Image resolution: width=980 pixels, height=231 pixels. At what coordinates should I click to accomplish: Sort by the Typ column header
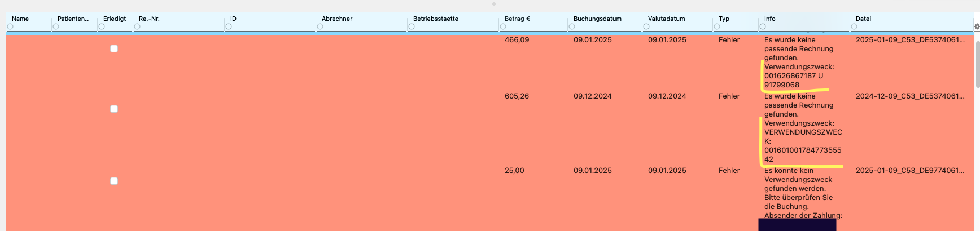click(x=724, y=19)
